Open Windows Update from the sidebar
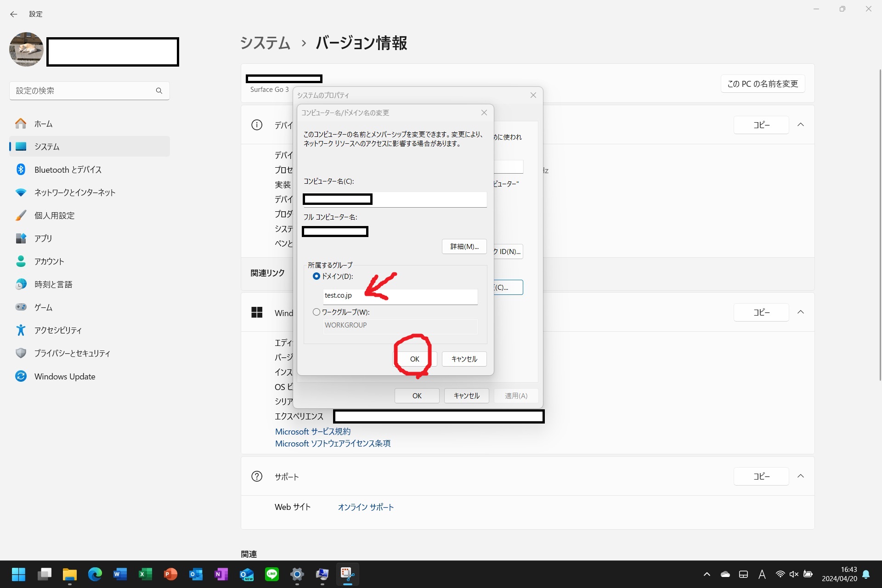This screenshot has width=882, height=588. click(64, 376)
